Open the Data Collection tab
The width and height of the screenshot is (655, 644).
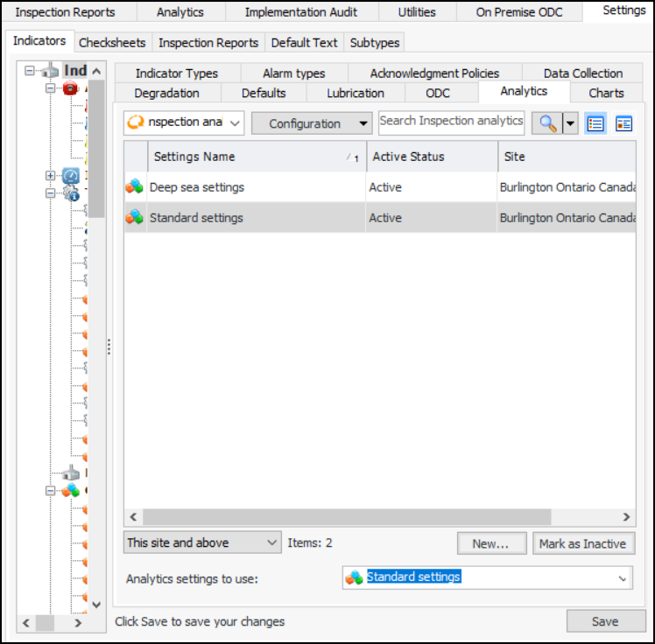pyautogui.click(x=583, y=73)
